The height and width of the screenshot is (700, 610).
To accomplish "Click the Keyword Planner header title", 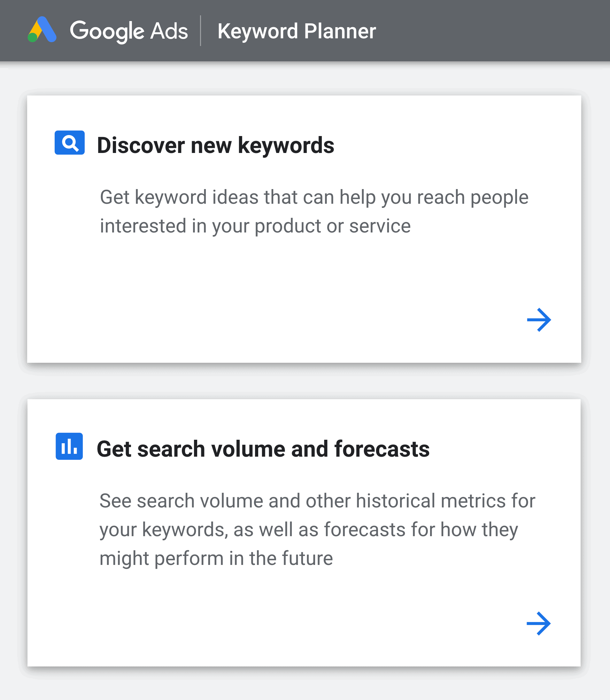I will [297, 31].
